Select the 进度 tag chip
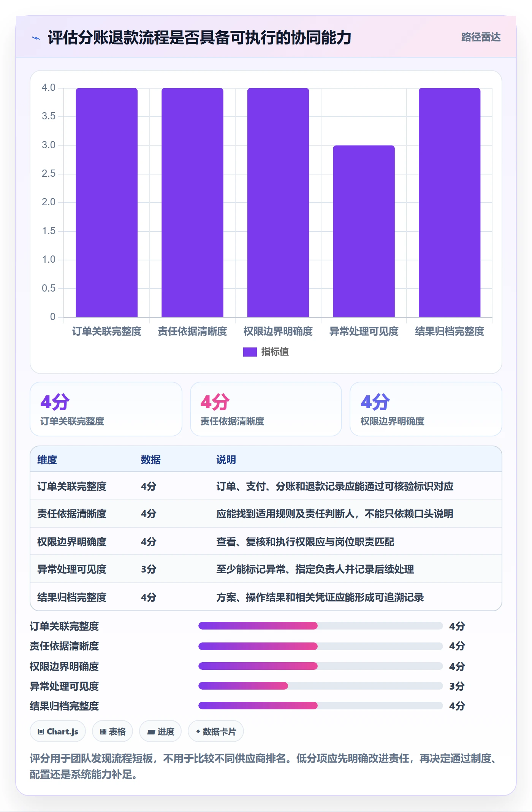Image resolution: width=532 pixels, height=812 pixels. click(160, 731)
